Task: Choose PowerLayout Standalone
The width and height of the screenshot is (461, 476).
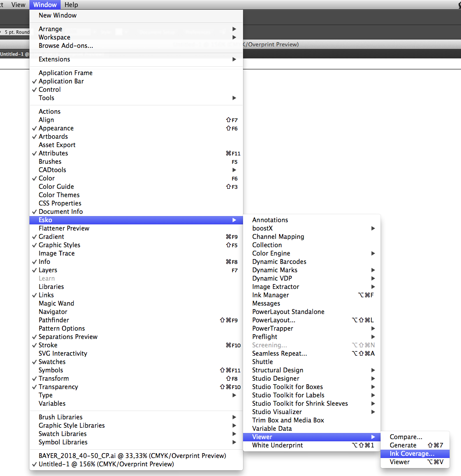Action: 312,312
